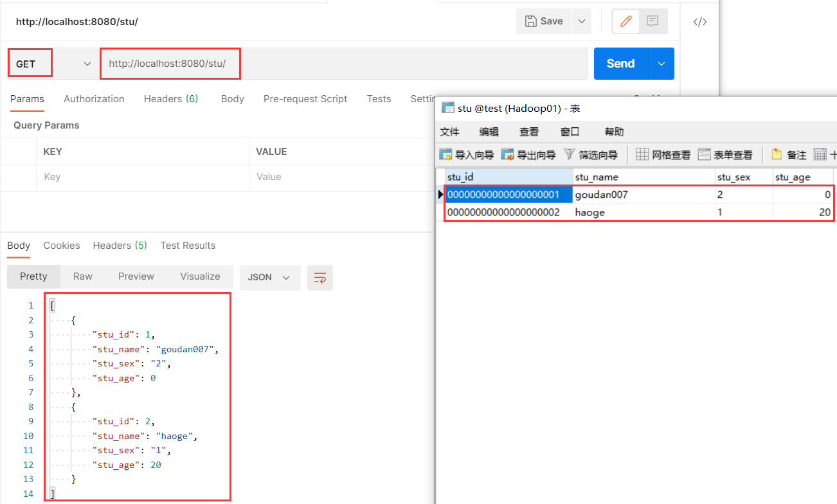Select the stu_id cell ending in 0001
The height and width of the screenshot is (504, 837).
[509, 194]
